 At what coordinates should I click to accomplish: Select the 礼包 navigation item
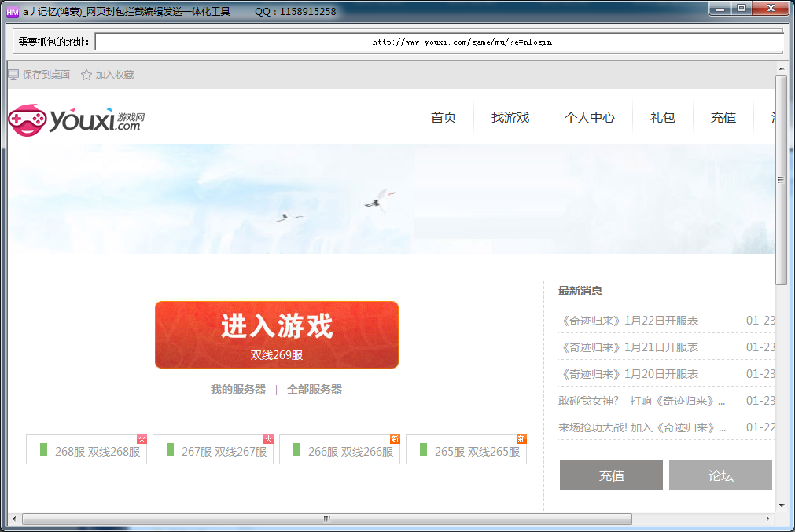[x=662, y=117]
